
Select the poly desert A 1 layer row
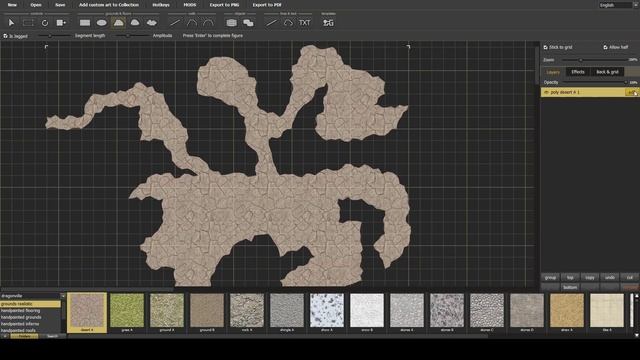[589, 93]
